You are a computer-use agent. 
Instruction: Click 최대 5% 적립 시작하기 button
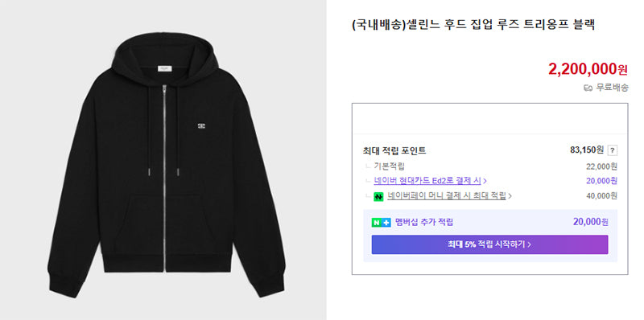(x=489, y=244)
